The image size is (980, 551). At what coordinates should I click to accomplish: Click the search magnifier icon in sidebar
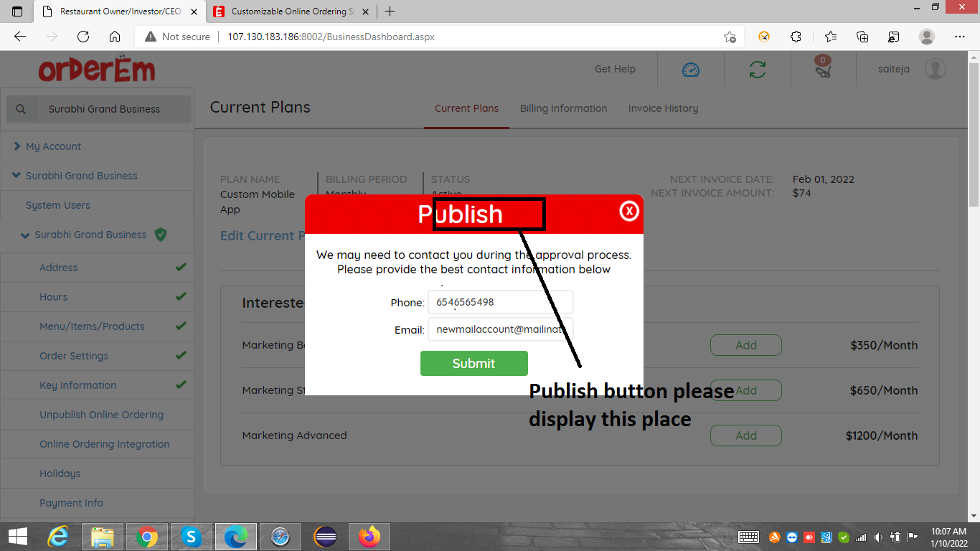coord(21,109)
